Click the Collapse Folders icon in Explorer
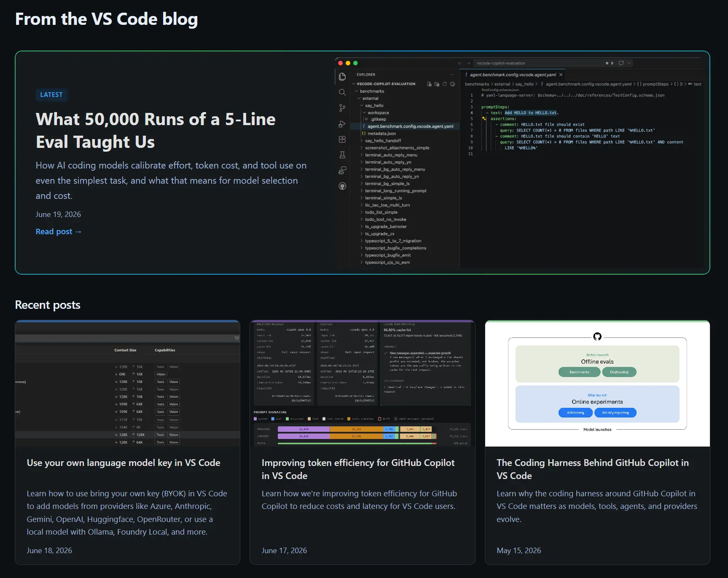 [452, 84]
